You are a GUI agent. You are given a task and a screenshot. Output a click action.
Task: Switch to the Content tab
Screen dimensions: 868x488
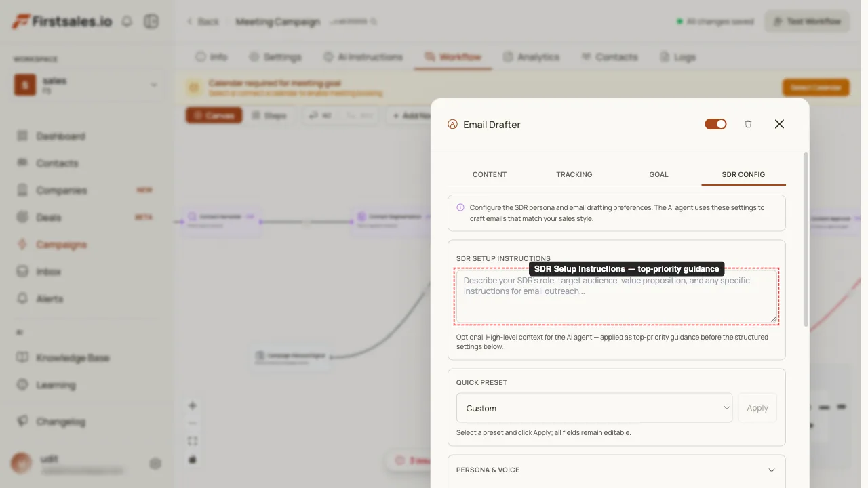pos(490,174)
